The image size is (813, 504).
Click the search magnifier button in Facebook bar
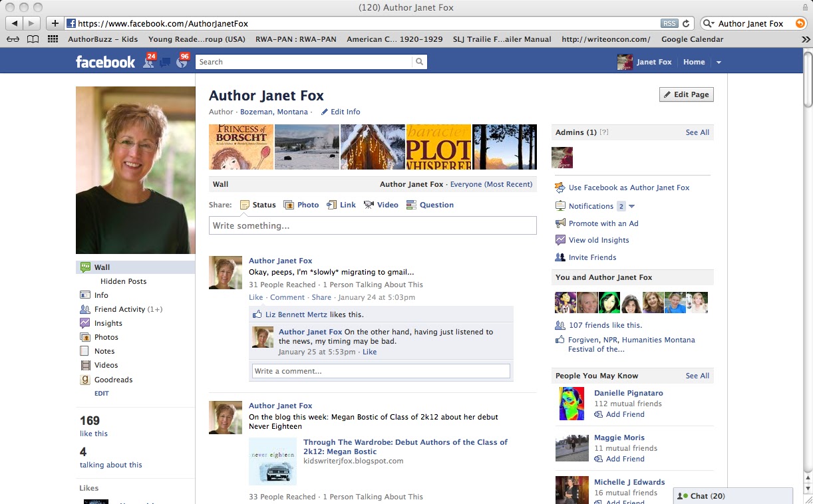(x=419, y=62)
